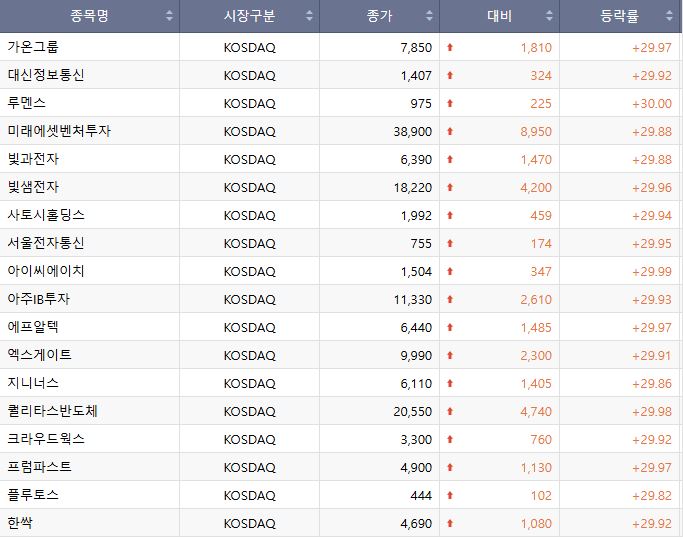Screen dimensions: 683x537
Task: Click change value 8,950
Action: (536, 132)
